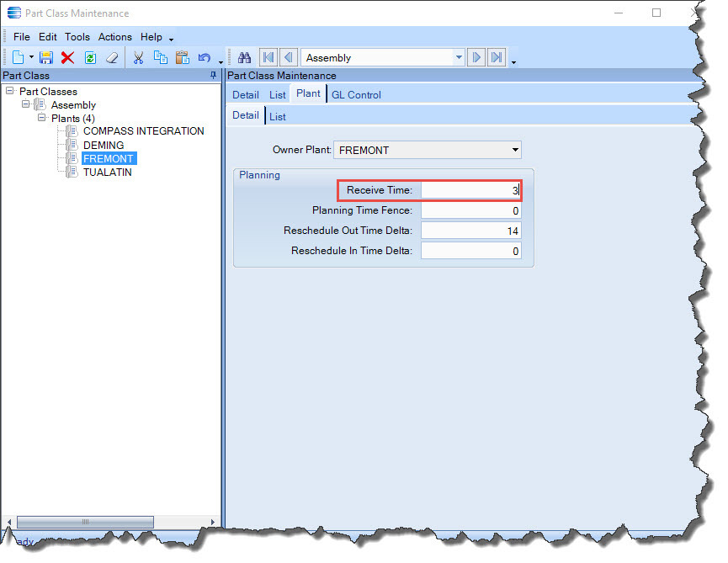This screenshot has width=728, height=563.
Task: Click the Planning Time Fence field
Action: [x=470, y=210]
